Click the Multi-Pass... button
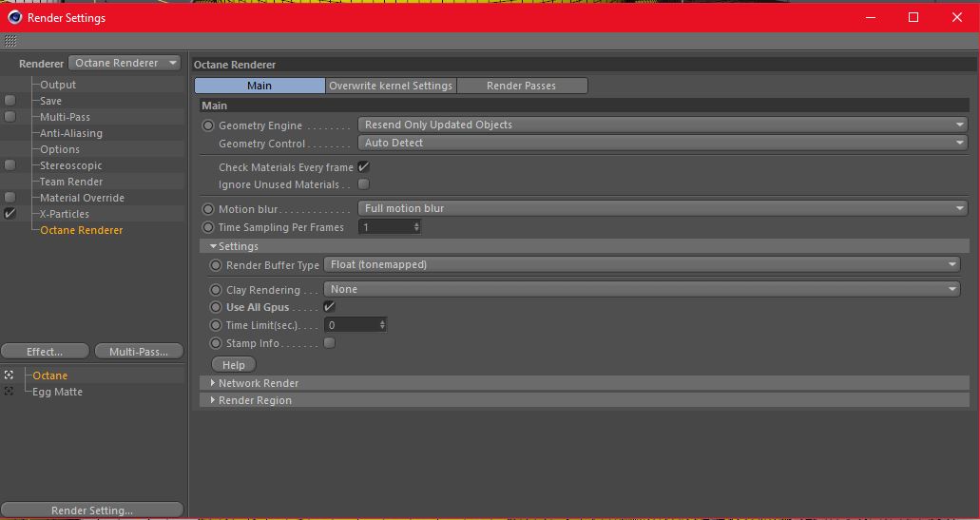 pos(139,351)
